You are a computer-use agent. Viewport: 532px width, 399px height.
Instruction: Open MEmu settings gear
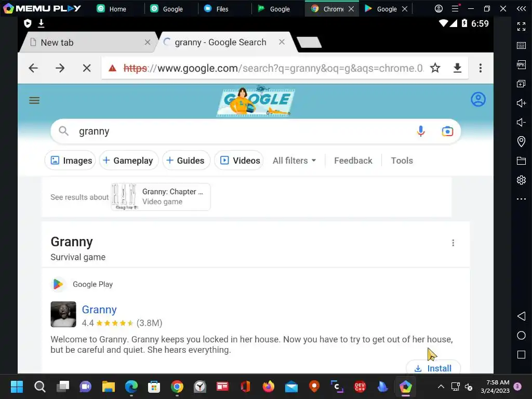coord(521,180)
